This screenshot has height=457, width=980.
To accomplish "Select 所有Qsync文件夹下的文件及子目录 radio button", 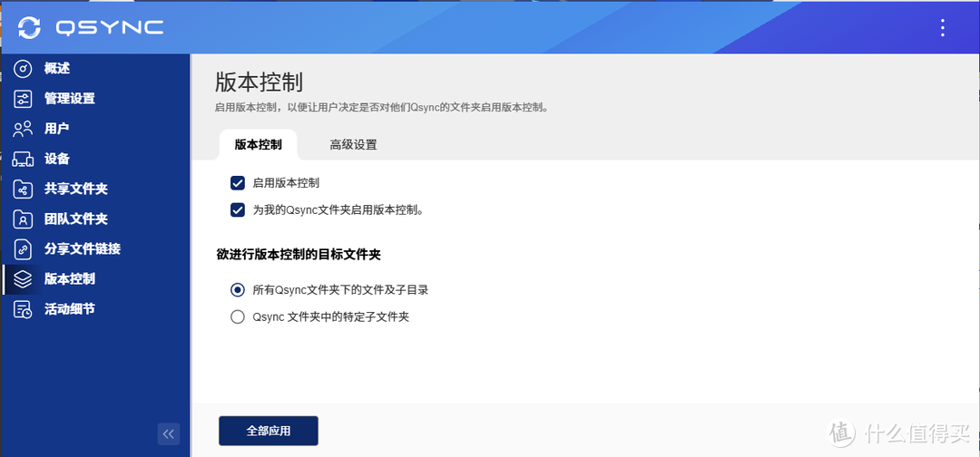I will click(238, 289).
